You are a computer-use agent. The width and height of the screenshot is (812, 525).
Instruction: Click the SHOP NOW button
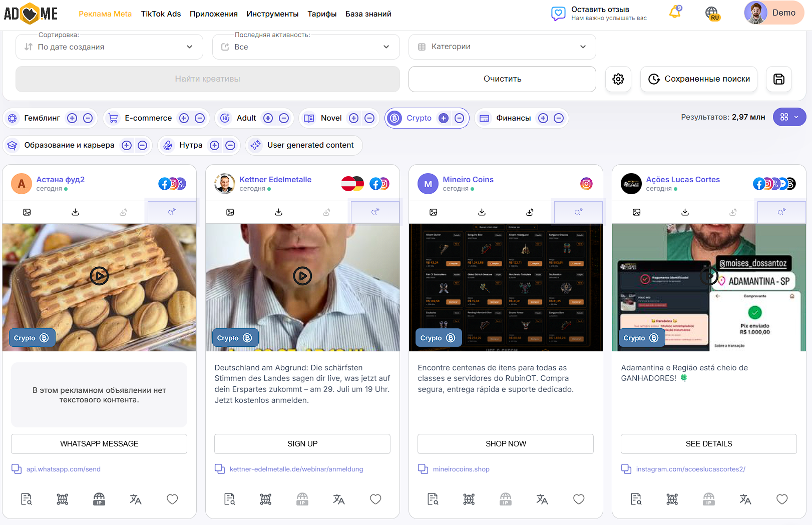506,444
